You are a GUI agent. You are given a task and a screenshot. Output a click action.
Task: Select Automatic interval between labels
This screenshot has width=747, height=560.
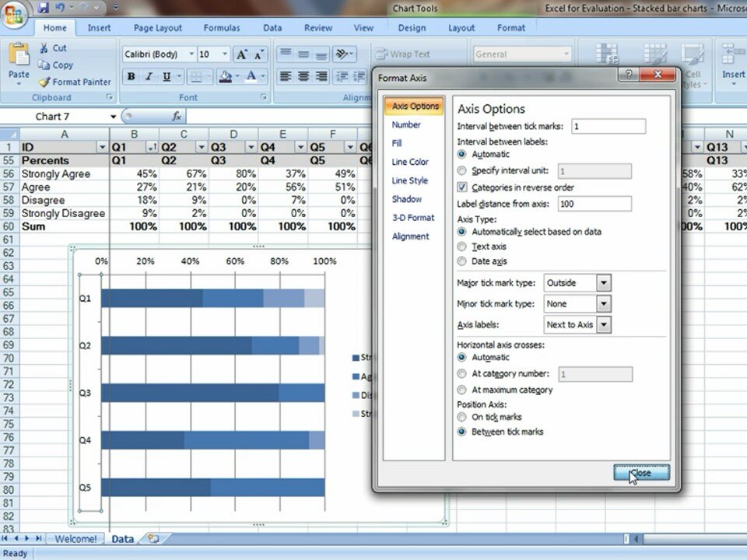click(461, 154)
